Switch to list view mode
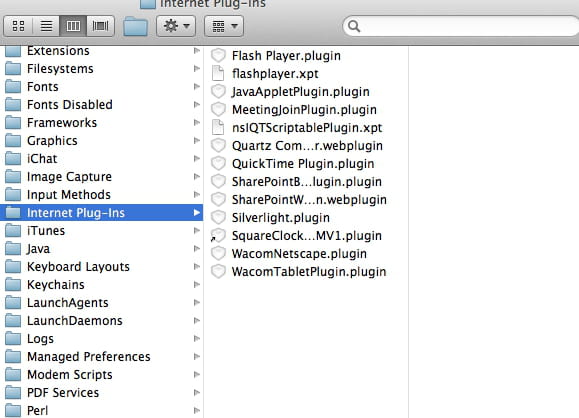579x418 pixels. click(x=46, y=26)
